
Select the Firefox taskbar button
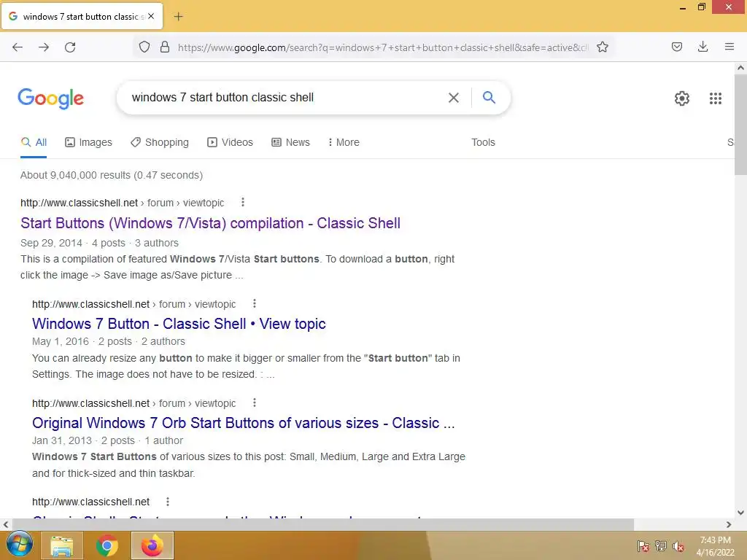152,545
